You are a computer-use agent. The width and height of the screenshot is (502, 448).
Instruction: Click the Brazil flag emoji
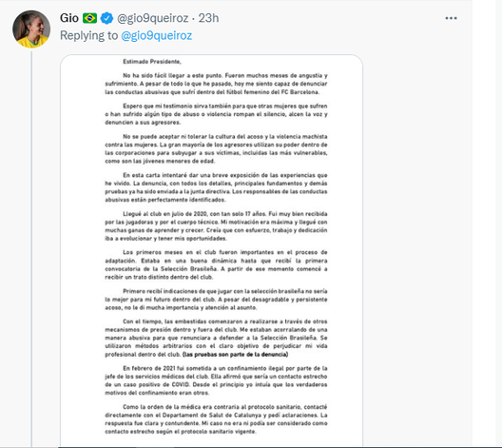[89, 18]
